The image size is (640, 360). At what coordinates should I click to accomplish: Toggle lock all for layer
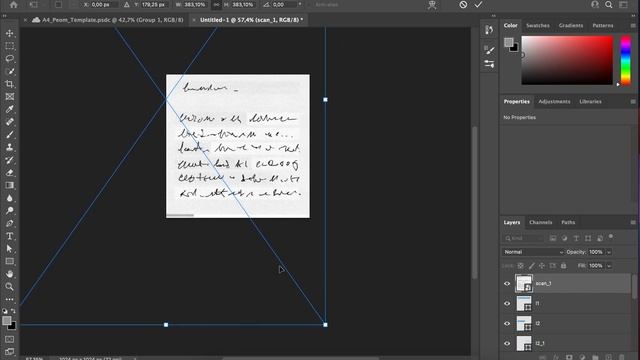[563, 266]
